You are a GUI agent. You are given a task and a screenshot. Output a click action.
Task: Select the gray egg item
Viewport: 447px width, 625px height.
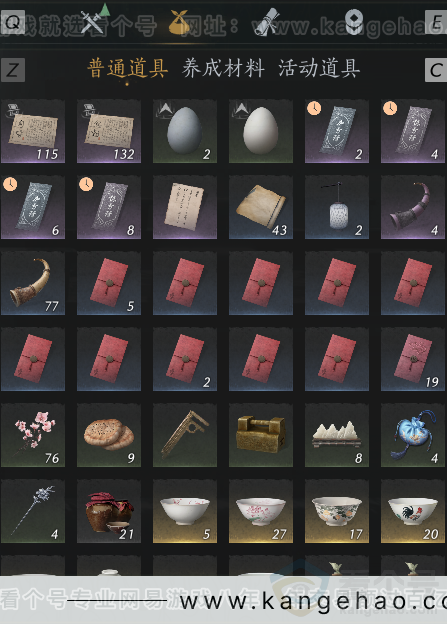pyautogui.click(x=185, y=131)
